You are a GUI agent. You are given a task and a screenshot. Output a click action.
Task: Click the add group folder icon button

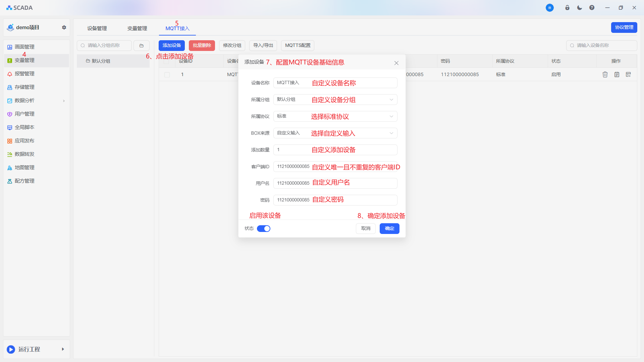[142, 46]
